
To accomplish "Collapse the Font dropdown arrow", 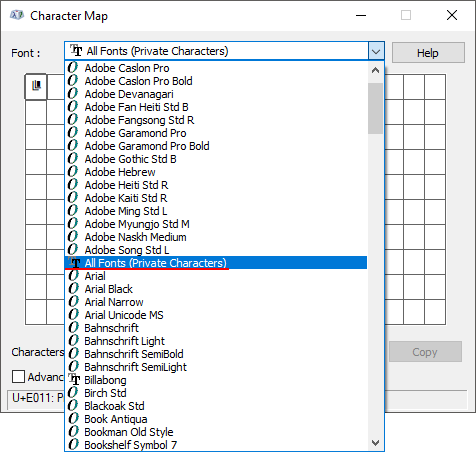I will 376,52.
